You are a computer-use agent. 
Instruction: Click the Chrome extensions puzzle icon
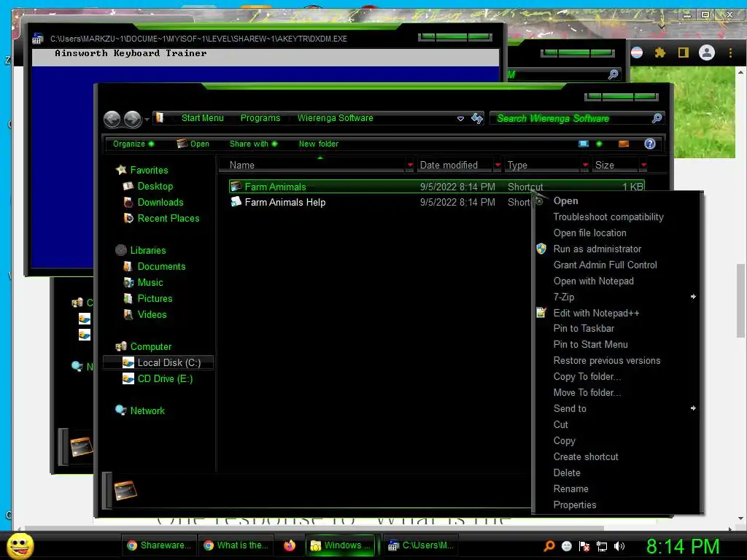659,52
